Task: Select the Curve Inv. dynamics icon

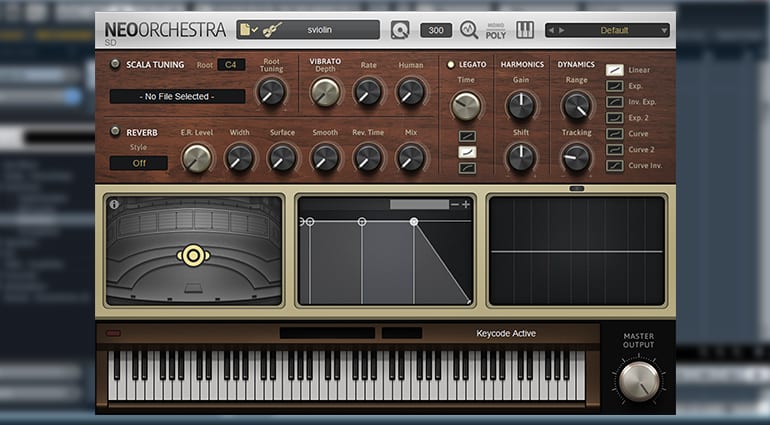Action: tap(614, 166)
